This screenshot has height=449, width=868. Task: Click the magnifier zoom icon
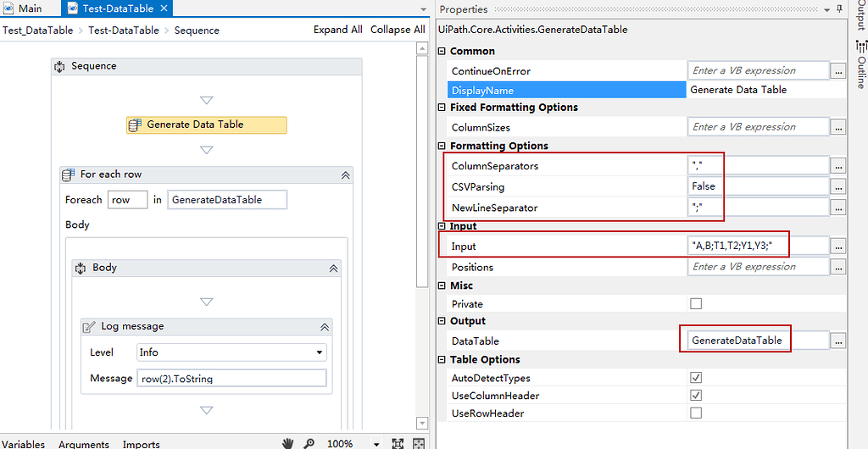coord(309,443)
